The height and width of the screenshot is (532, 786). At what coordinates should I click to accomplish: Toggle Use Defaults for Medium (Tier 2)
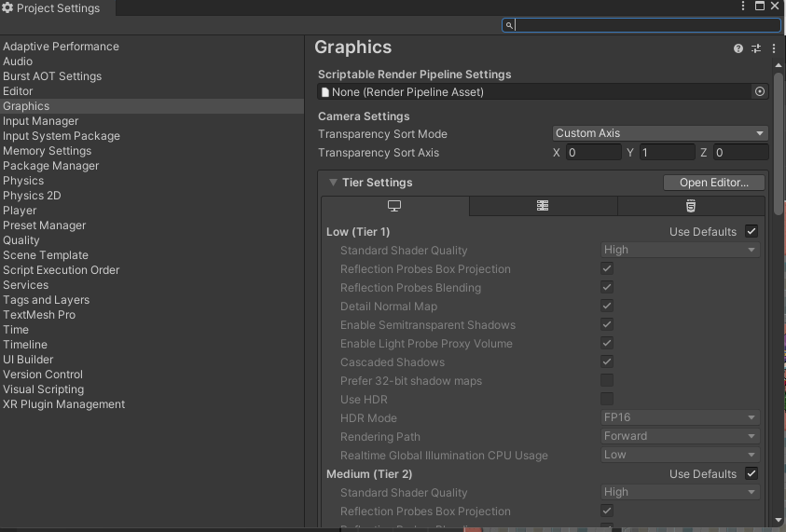point(752,473)
